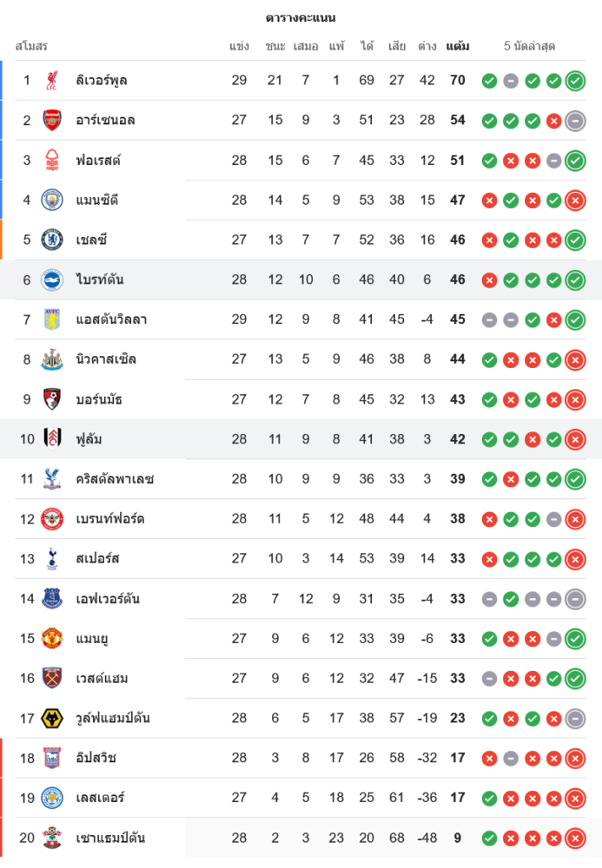The width and height of the screenshot is (602, 868).
Task: Click the ชนะ wins column header
Action: [275, 46]
